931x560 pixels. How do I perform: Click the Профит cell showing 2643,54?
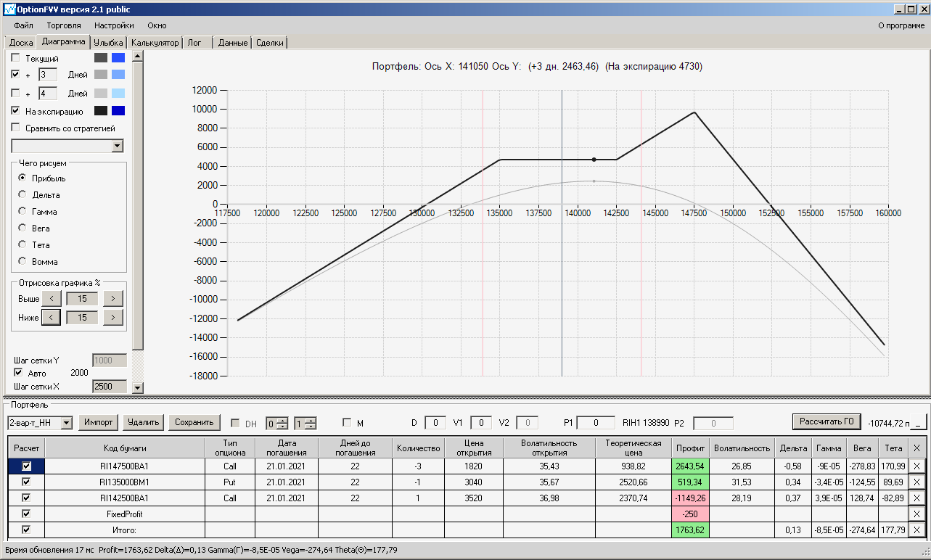pyautogui.click(x=689, y=466)
